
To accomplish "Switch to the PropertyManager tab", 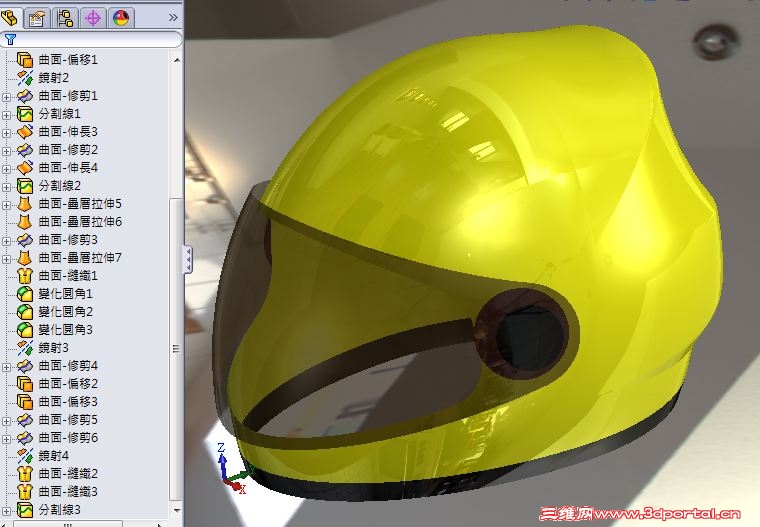I will pyautogui.click(x=37, y=18).
